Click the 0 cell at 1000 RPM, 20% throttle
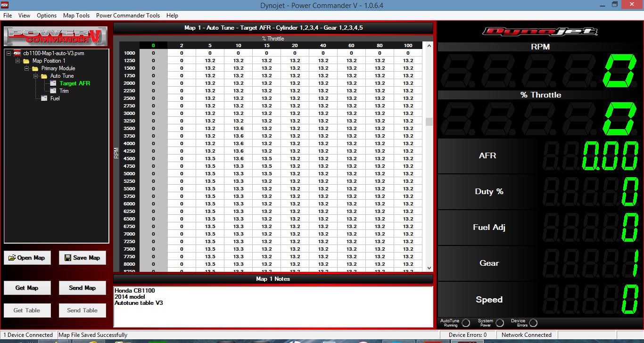 click(x=295, y=53)
